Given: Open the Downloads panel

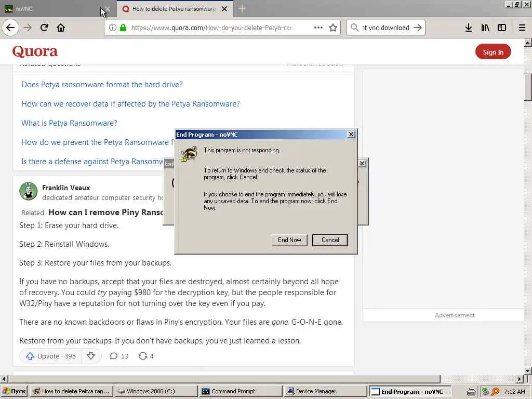Looking at the screenshot, I should tap(469, 28).
